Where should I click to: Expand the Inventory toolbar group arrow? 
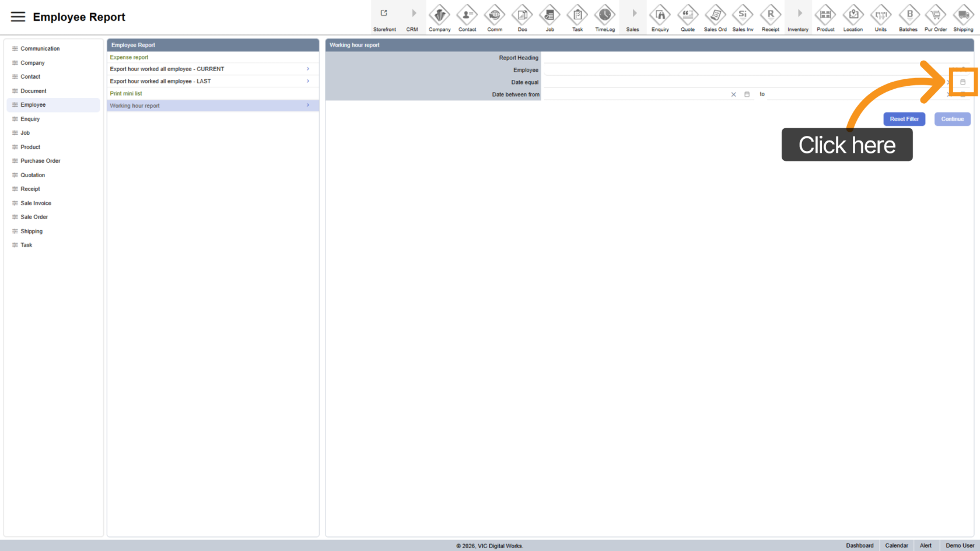coord(799,14)
